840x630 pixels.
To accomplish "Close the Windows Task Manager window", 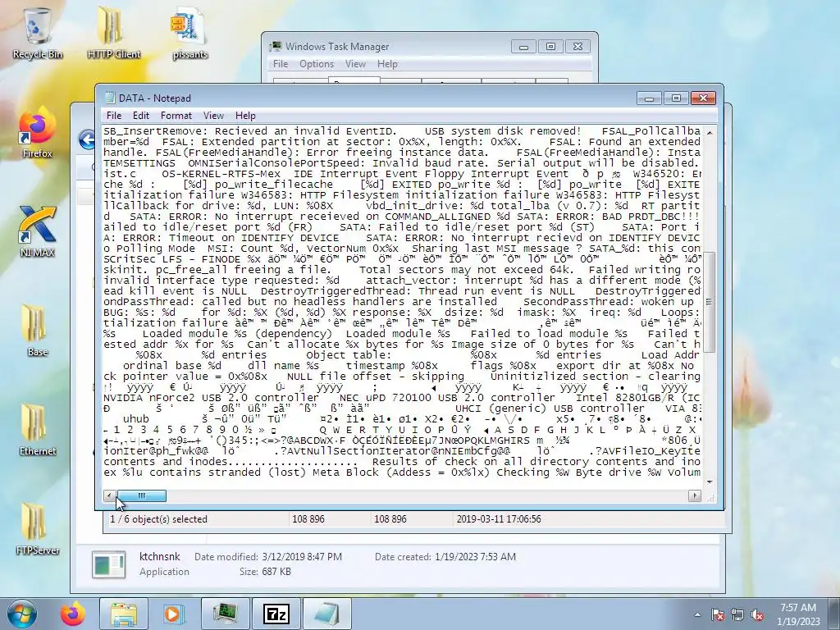I will (577, 47).
